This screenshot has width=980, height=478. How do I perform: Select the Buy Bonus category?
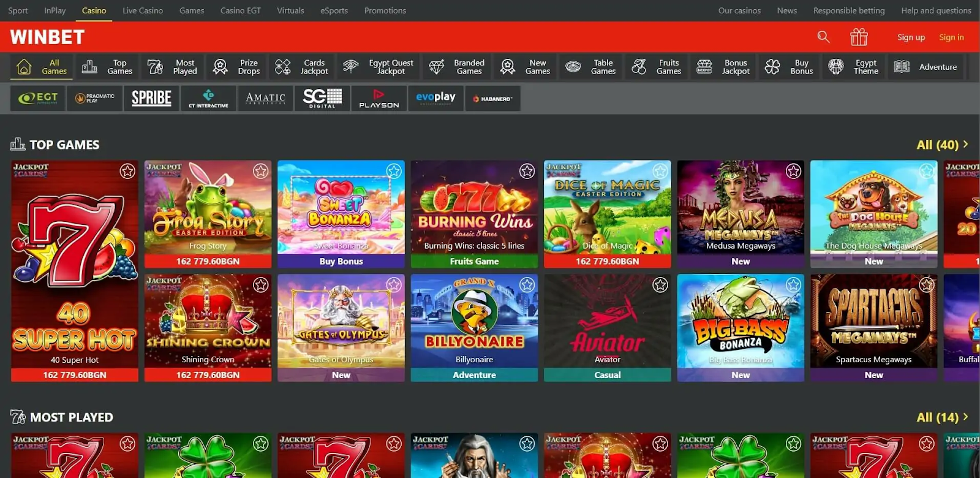tap(790, 67)
